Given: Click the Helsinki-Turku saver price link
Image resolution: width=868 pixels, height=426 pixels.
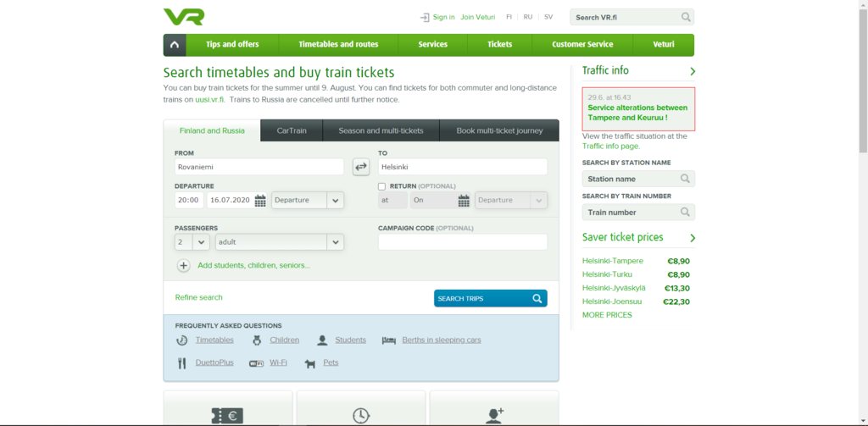Looking at the screenshot, I should (x=607, y=274).
